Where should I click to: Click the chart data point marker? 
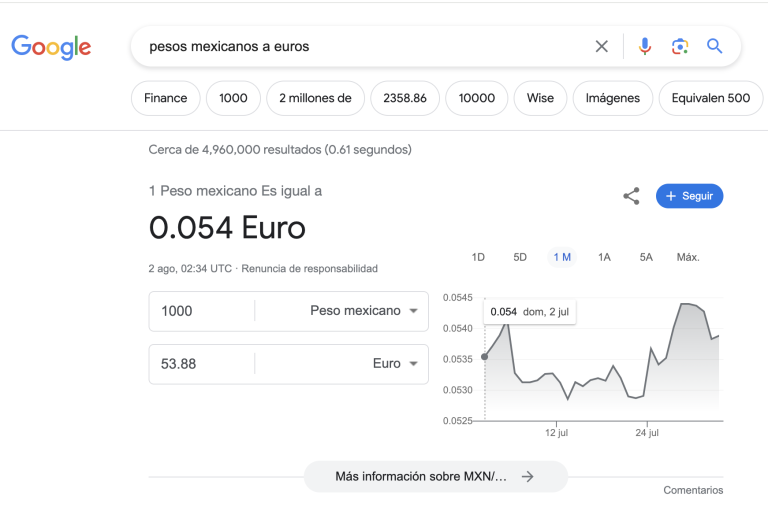[485, 357]
